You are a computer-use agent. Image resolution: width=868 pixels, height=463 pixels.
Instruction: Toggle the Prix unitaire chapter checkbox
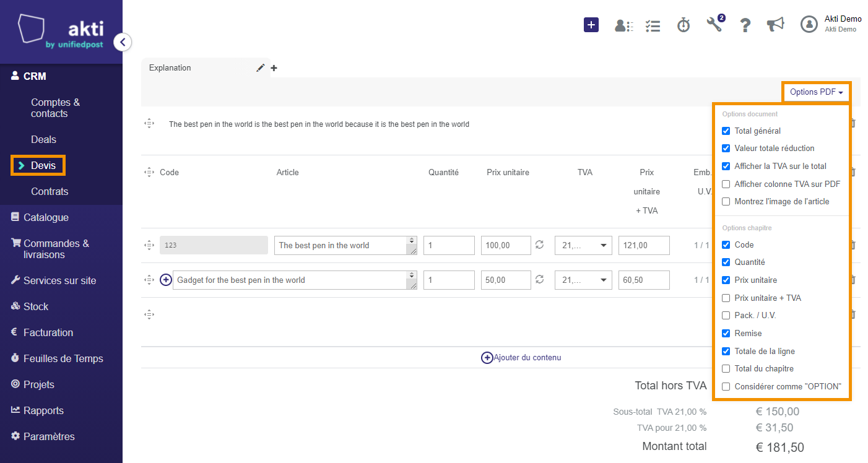(x=726, y=280)
